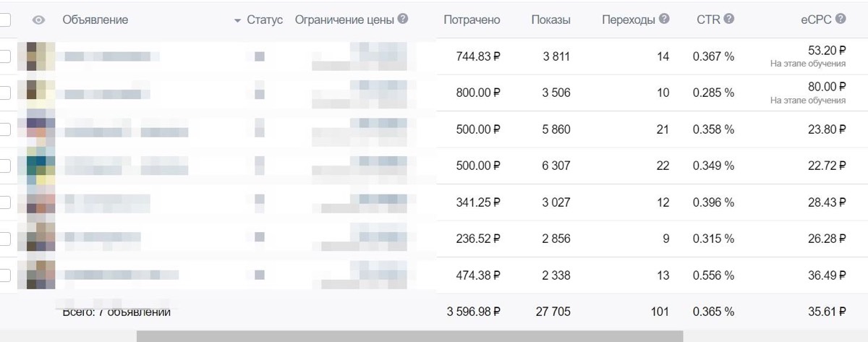The width and height of the screenshot is (868, 342).
Task: Click the eye visibility icon in header
Action: coord(39,20)
